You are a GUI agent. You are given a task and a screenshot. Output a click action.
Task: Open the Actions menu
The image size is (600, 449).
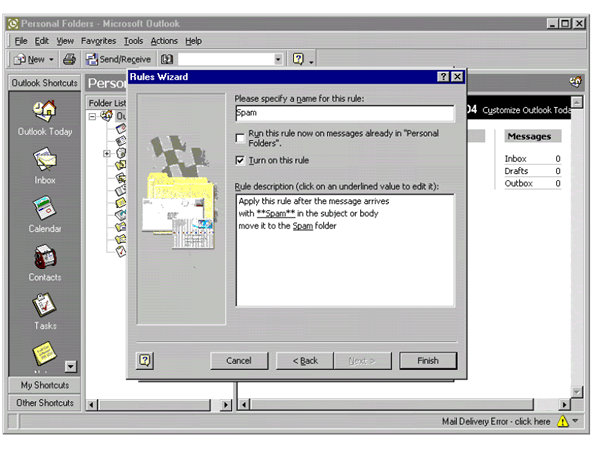pyautogui.click(x=164, y=41)
